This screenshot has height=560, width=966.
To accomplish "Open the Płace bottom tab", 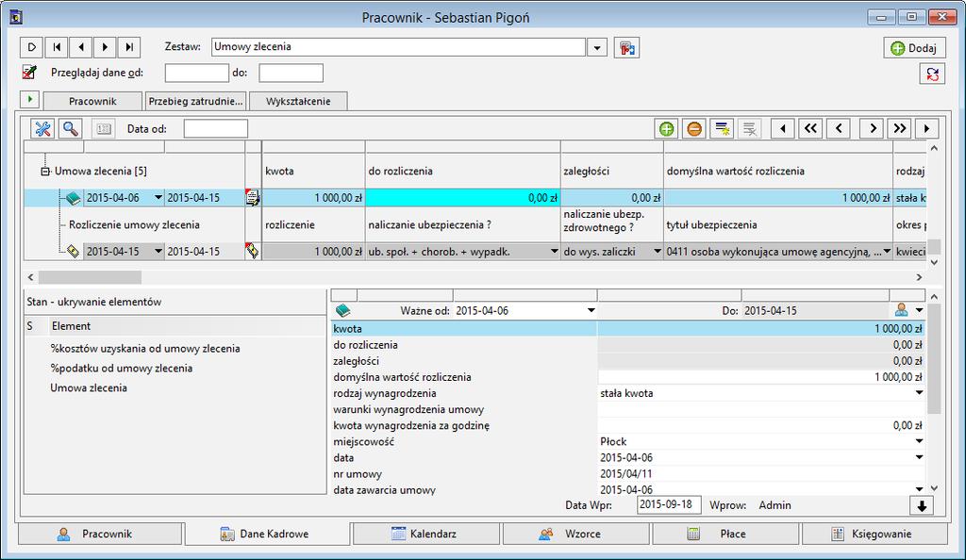I will (x=725, y=534).
